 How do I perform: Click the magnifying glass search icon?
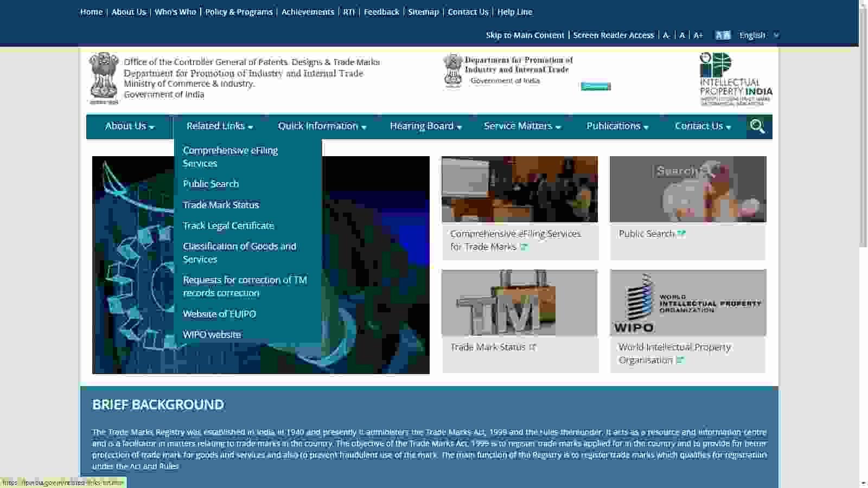click(757, 126)
